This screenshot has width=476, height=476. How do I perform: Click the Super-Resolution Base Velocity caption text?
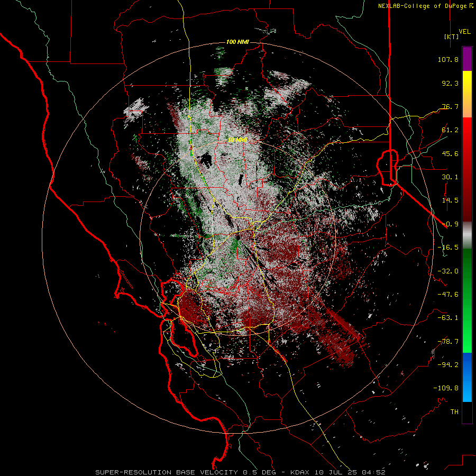pos(240,472)
